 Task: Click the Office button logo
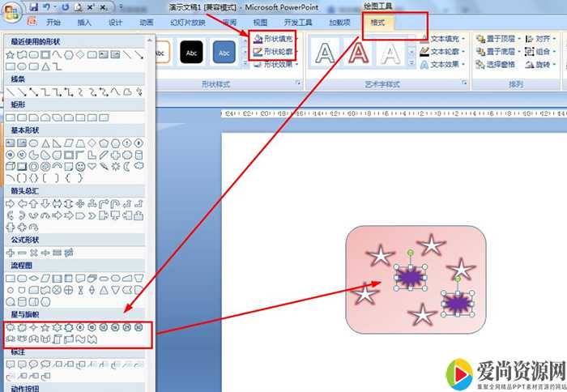(x=12, y=10)
